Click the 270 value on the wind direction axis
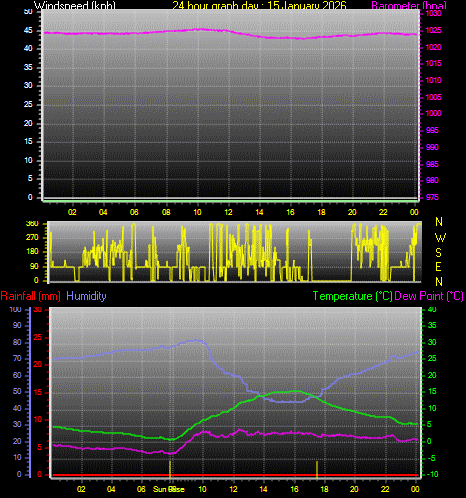The height and width of the screenshot is (498, 466). coord(32,238)
